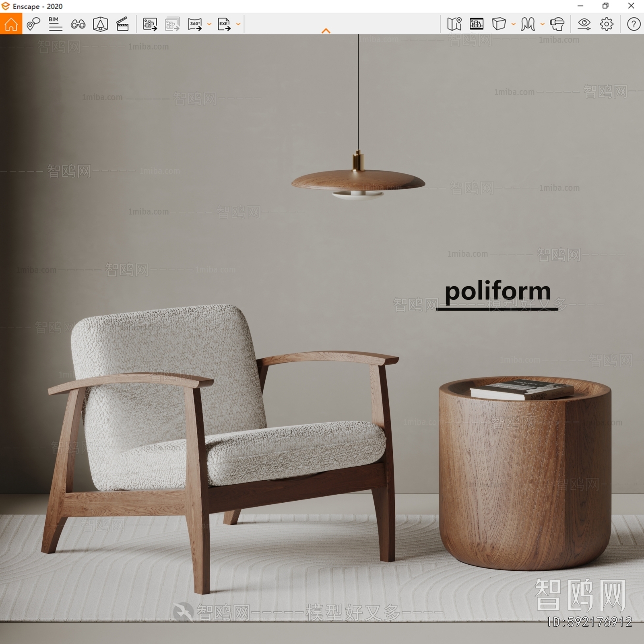Open general settings gear icon
Screen dimensions: 644x644
[x=607, y=24]
